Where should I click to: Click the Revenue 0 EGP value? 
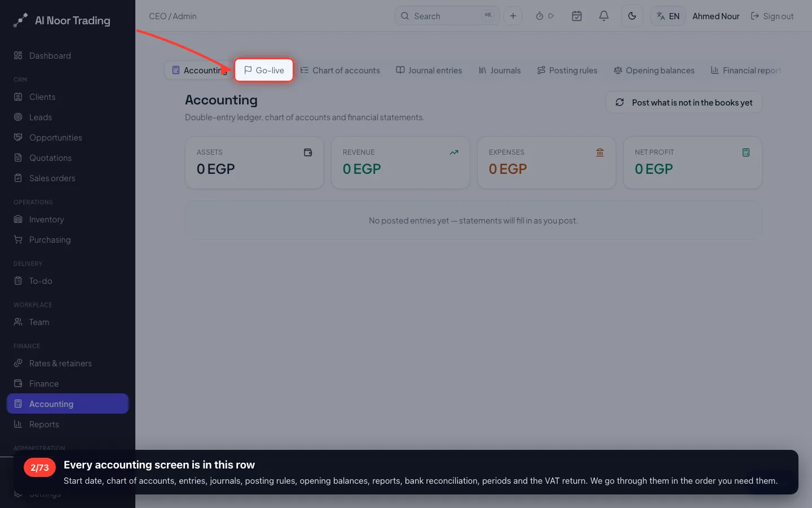pos(361,169)
